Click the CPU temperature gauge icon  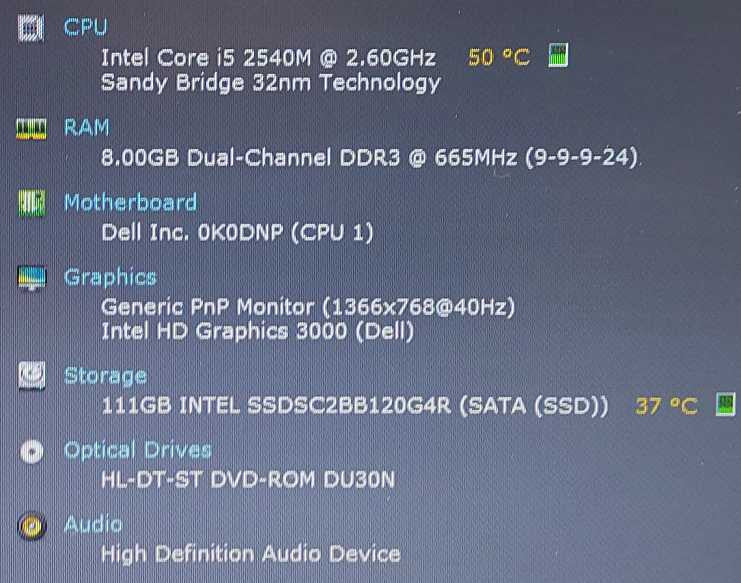click(558, 55)
